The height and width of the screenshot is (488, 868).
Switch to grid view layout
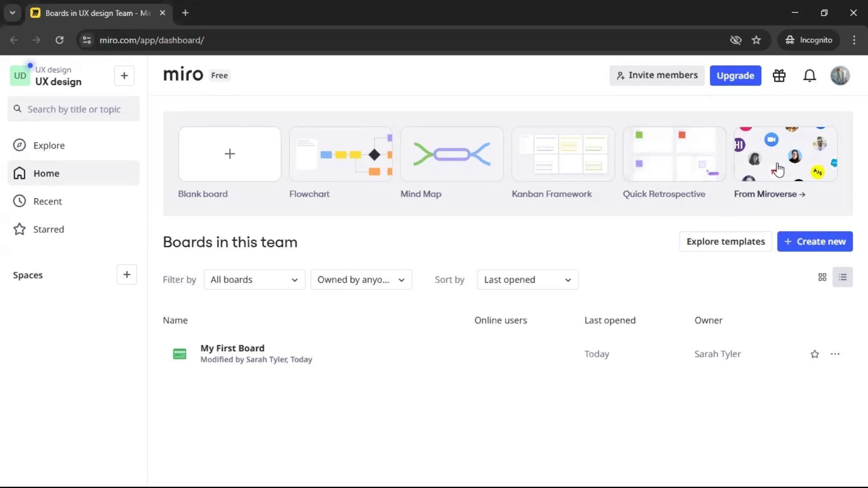pyautogui.click(x=822, y=277)
